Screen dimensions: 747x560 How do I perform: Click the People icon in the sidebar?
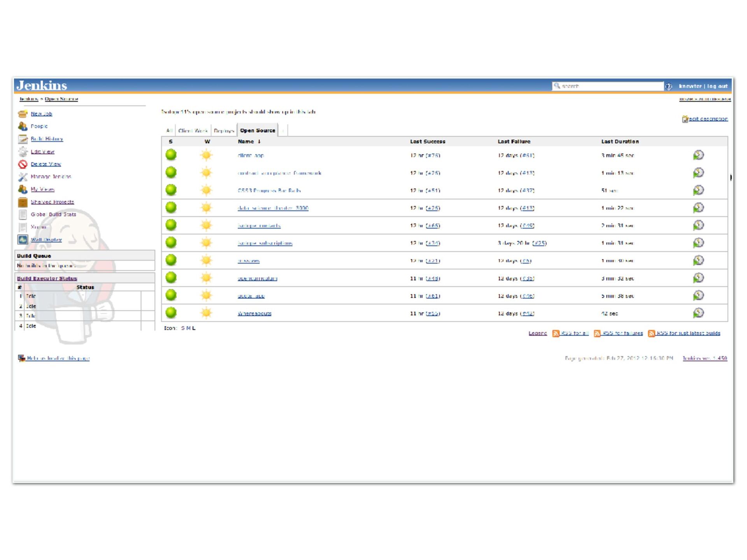click(x=23, y=126)
